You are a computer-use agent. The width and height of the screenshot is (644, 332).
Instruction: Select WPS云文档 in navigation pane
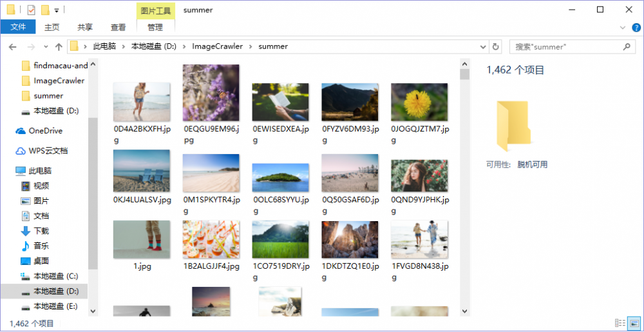click(x=41, y=151)
